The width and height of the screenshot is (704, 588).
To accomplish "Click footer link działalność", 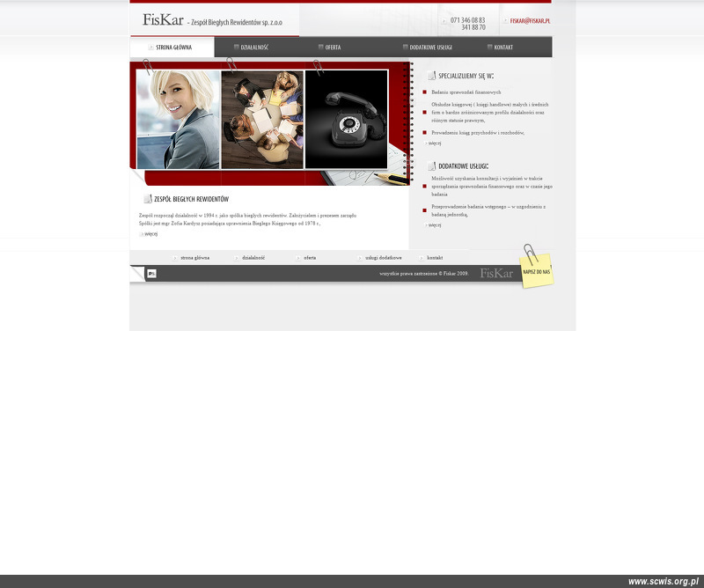I will tap(253, 258).
